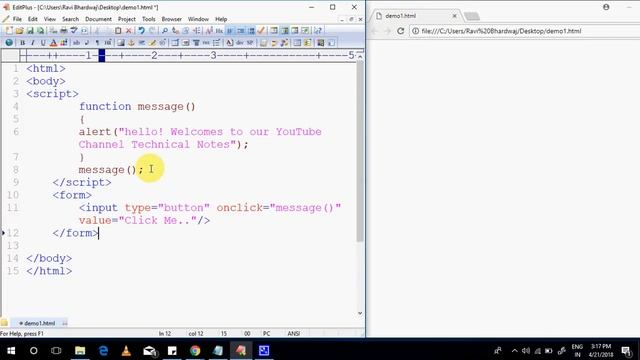This screenshot has height=360, width=640.
Task: Insert image tag icon
Action: pos(121,42)
